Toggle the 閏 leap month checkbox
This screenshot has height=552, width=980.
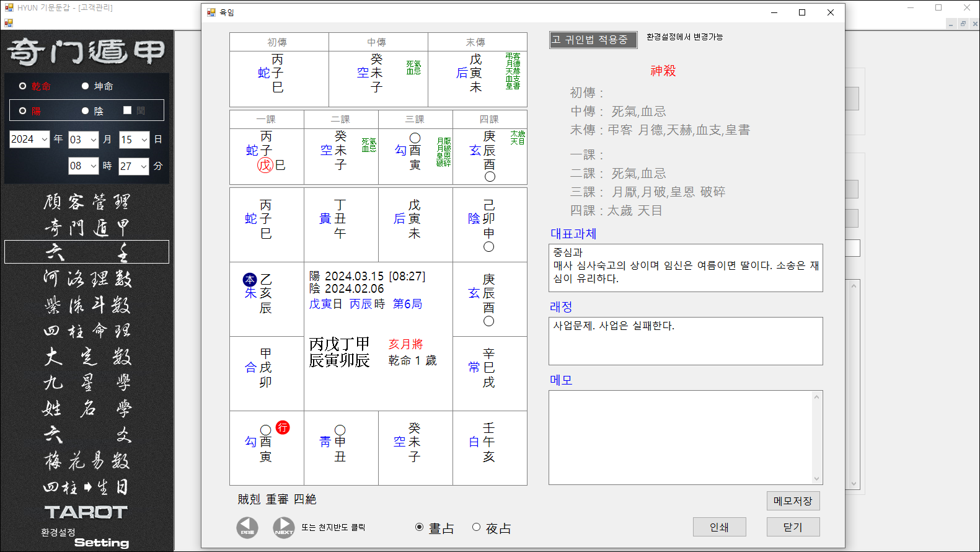point(127,110)
